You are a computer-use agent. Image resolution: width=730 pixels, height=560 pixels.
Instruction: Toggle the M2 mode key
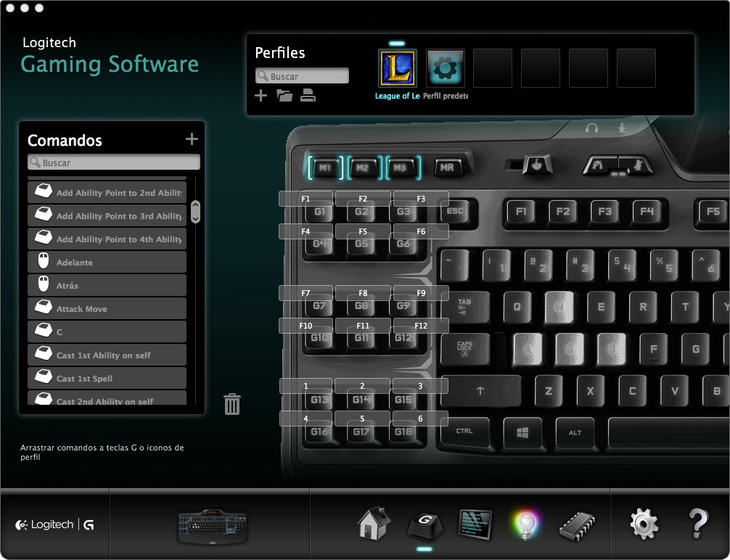tap(363, 168)
